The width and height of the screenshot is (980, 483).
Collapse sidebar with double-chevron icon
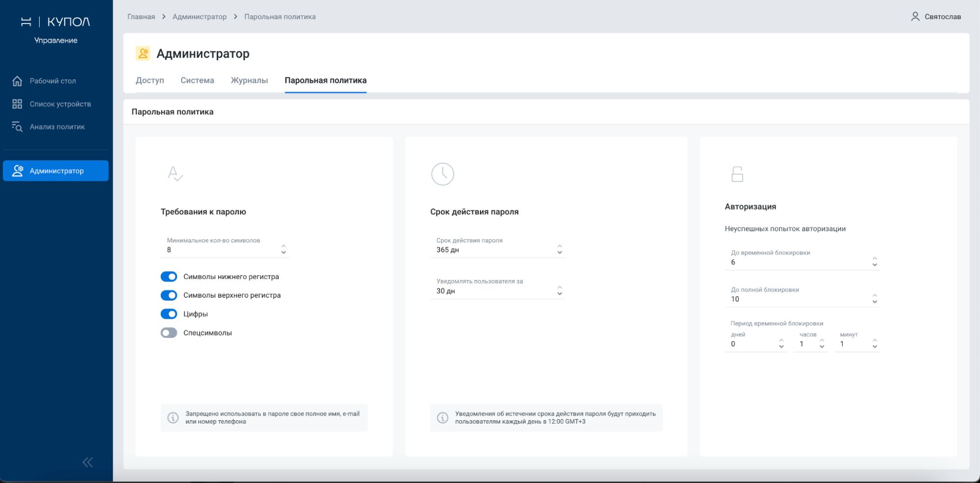pyautogui.click(x=88, y=462)
